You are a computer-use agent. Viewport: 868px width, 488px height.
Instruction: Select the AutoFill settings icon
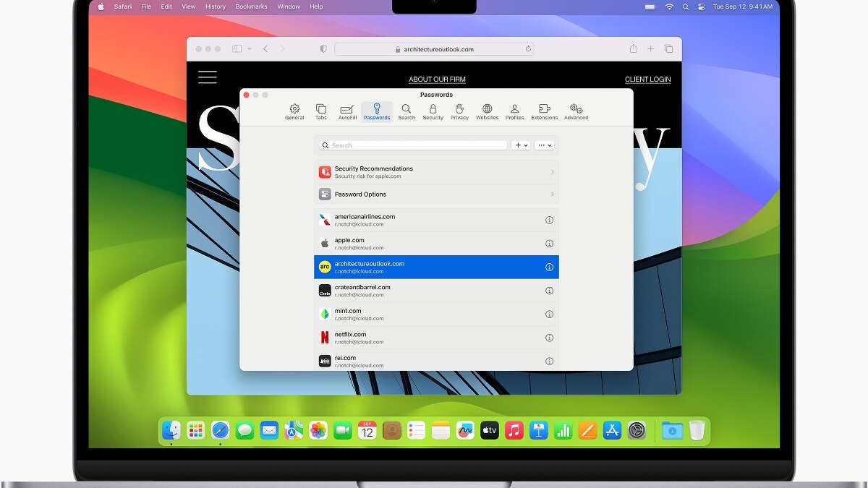pos(347,111)
